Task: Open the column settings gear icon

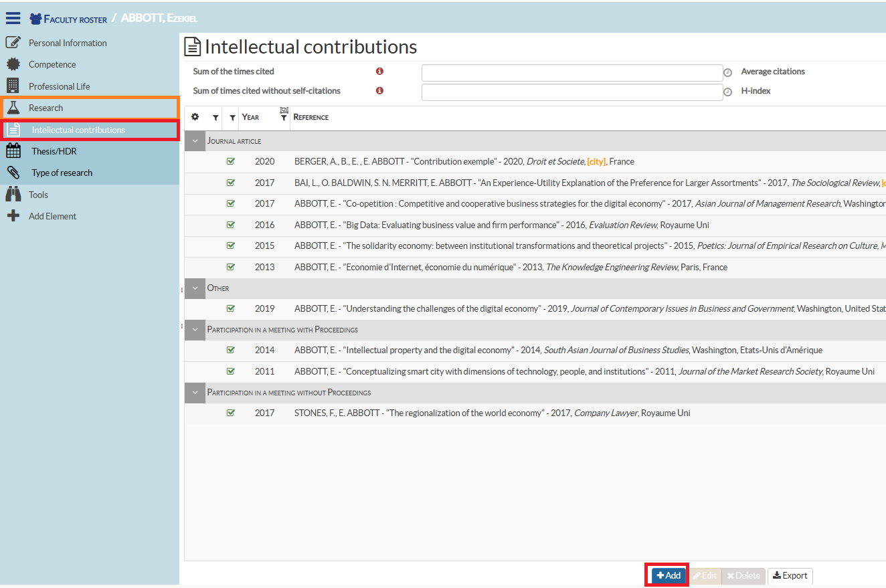Action: [195, 116]
